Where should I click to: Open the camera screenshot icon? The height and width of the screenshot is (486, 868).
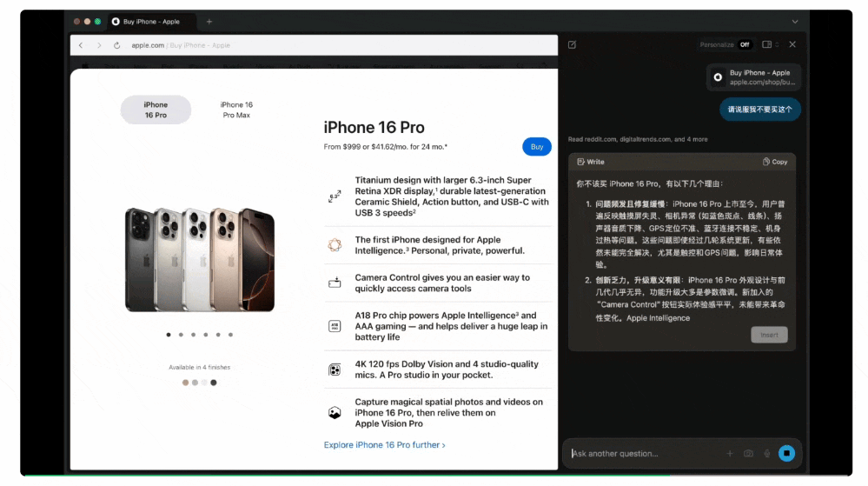748,453
